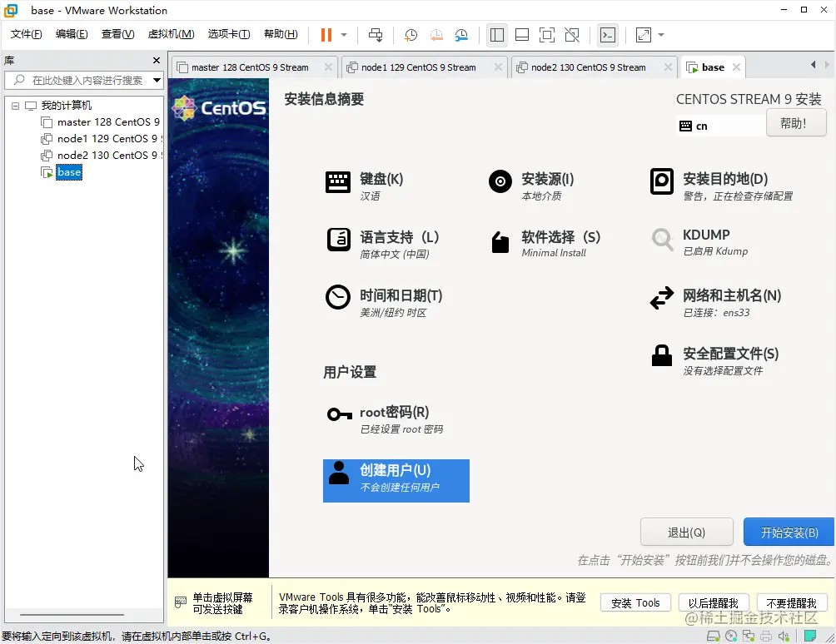Viewport: 836px width, 644px height.
Task: Click the send Ctrl+Alt+Del toolbar icon
Action: (x=376, y=35)
